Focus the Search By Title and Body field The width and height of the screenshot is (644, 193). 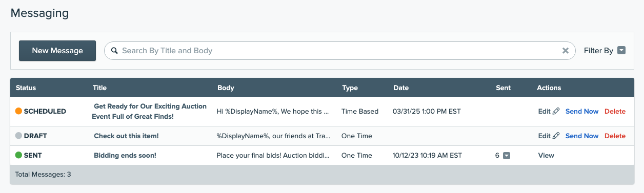340,51
